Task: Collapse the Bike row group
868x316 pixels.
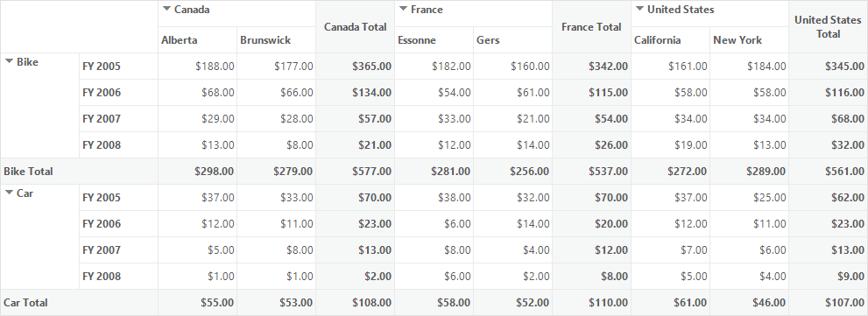Action: 9,61
